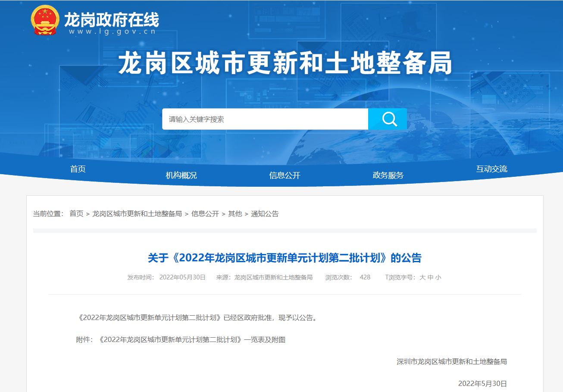Image resolution: width=563 pixels, height=392 pixels.
Task: Click 龙岗区城市更新和土地整备局 in the breadcrumb
Action: [137, 214]
